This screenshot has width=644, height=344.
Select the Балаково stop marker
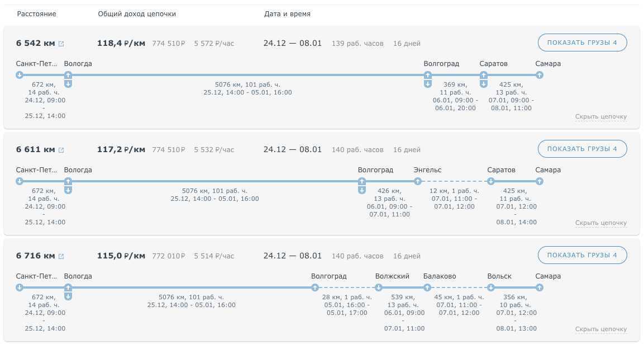click(427, 288)
